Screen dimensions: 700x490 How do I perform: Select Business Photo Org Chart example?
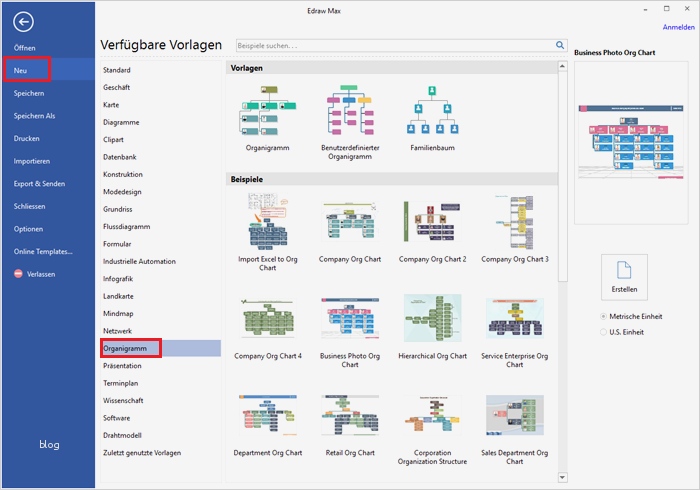350,331
